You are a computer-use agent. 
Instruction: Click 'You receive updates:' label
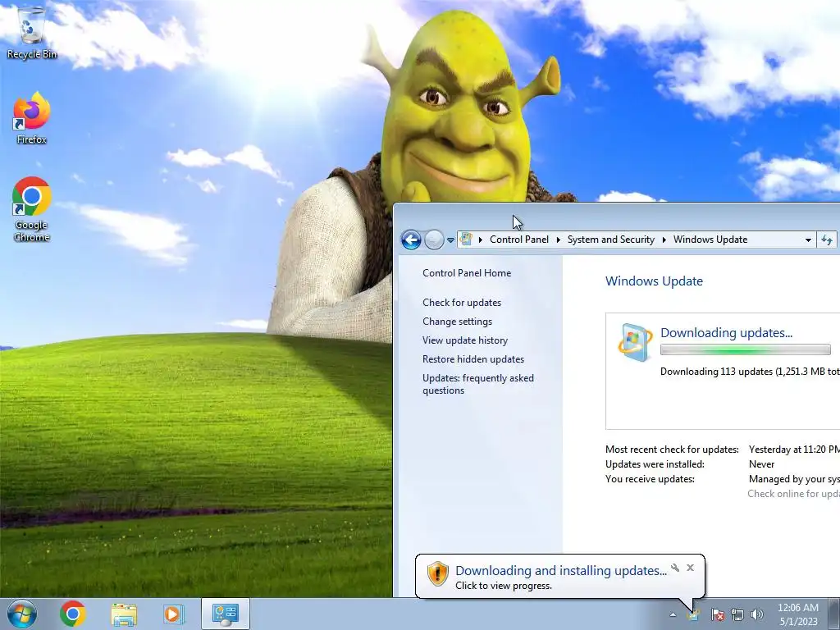coord(650,479)
